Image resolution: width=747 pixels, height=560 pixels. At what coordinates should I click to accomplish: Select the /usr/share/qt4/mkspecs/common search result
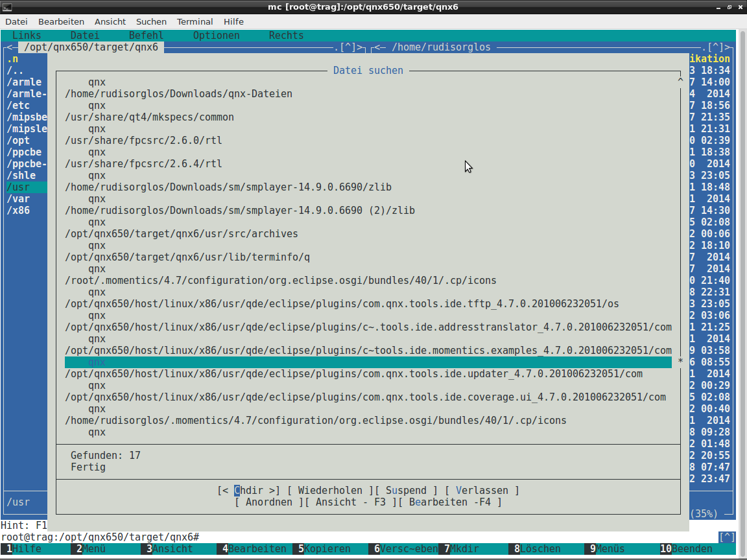pos(149,117)
